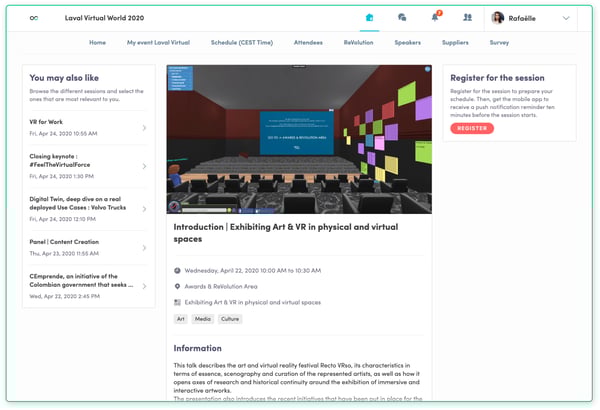Screen dimensions: 600x410
Task: Click the You may also like heading
Action: pyautogui.click(x=64, y=78)
